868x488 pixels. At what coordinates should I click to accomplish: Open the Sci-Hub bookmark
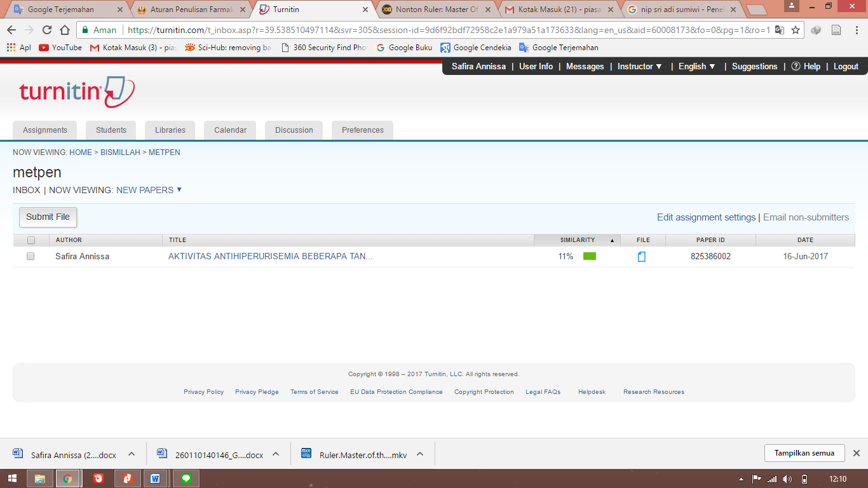pyautogui.click(x=227, y=48)
